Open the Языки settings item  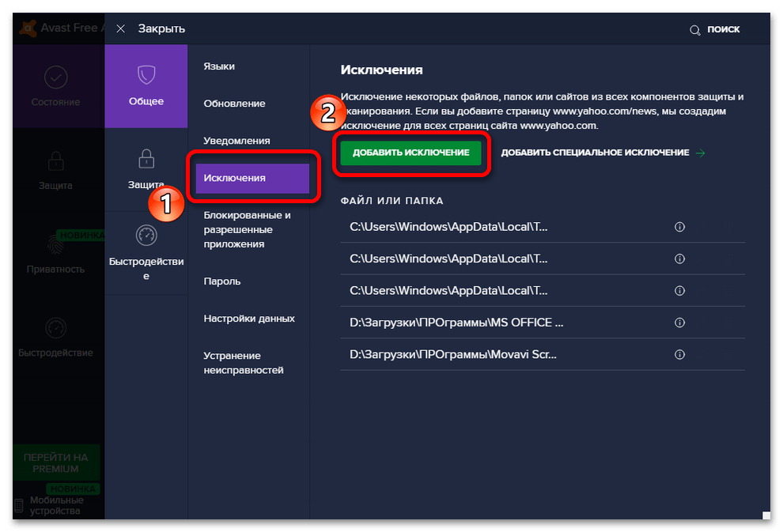click(219, 66)
